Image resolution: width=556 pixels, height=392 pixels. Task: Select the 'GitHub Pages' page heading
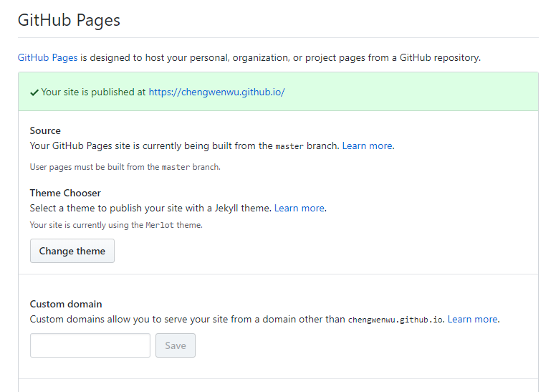tap(69, 20)
